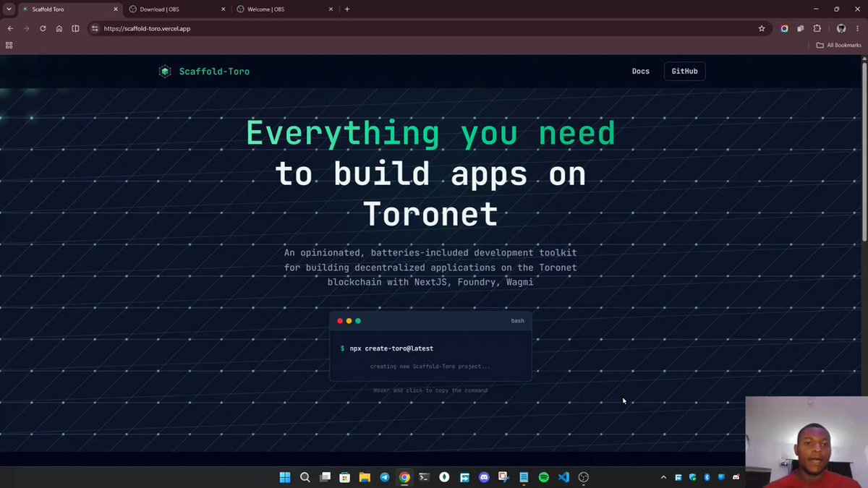The image size is (868, 488).
Task: Click the 'Toronet' headline text
Action: click(x=430, y=214)
